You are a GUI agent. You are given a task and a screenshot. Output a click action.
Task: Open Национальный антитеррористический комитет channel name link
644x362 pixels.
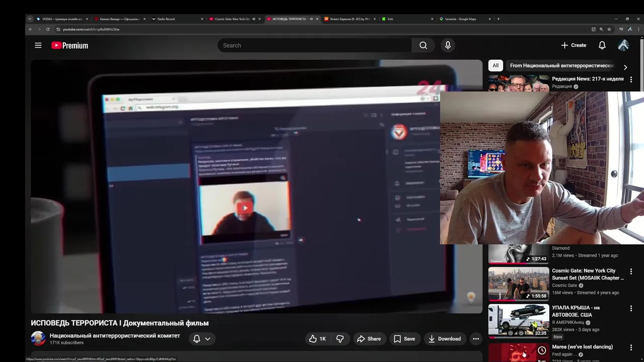[x=115, y=335]
